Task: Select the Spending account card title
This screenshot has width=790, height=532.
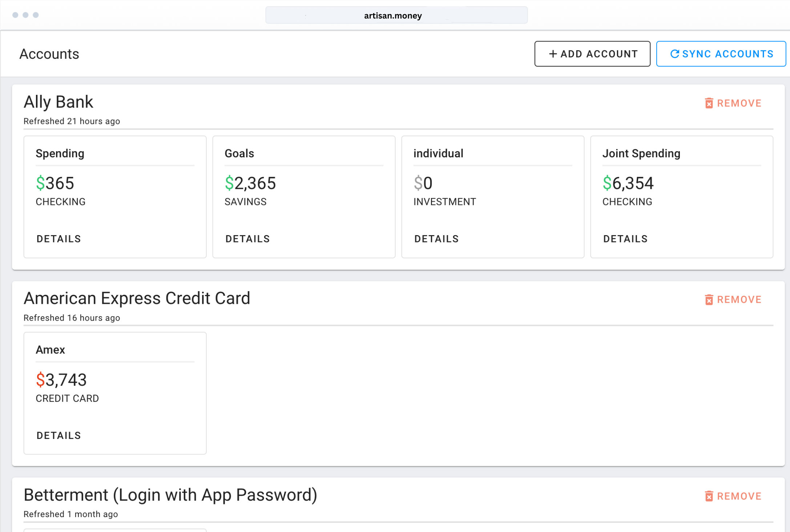Action: pyautogui.click(x=60, y=153)
